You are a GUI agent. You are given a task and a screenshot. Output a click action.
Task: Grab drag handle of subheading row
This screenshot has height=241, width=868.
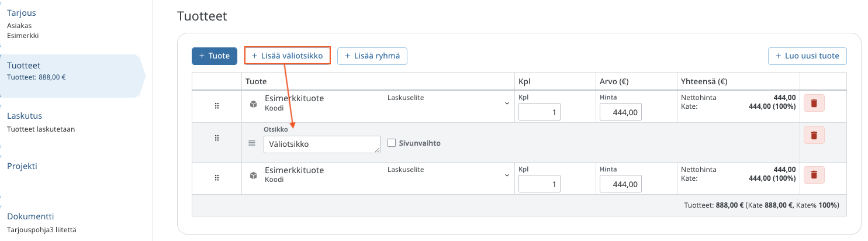pyautogui.click(x=217, y=138)
